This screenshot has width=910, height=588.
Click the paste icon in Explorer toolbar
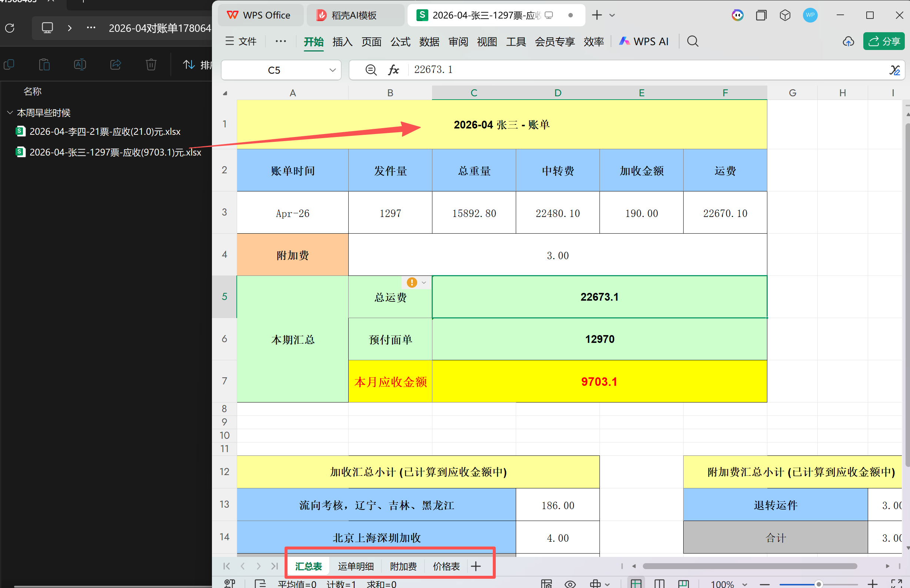click(44, 64)
